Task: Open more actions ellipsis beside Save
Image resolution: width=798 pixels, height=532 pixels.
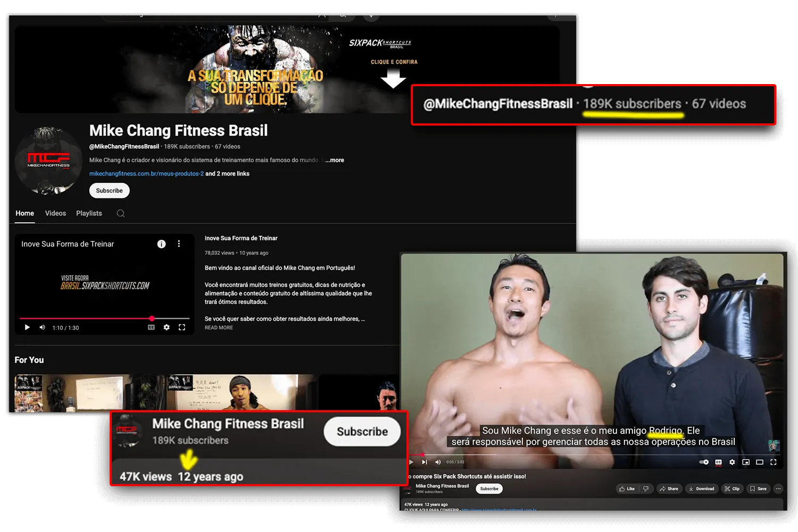Action: (778, 488)
